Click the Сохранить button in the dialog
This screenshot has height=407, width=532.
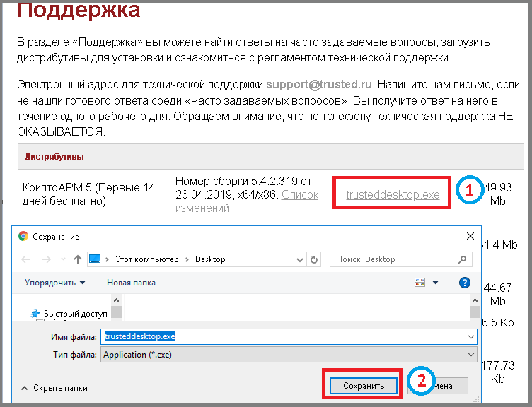click(x=364, y=386)
